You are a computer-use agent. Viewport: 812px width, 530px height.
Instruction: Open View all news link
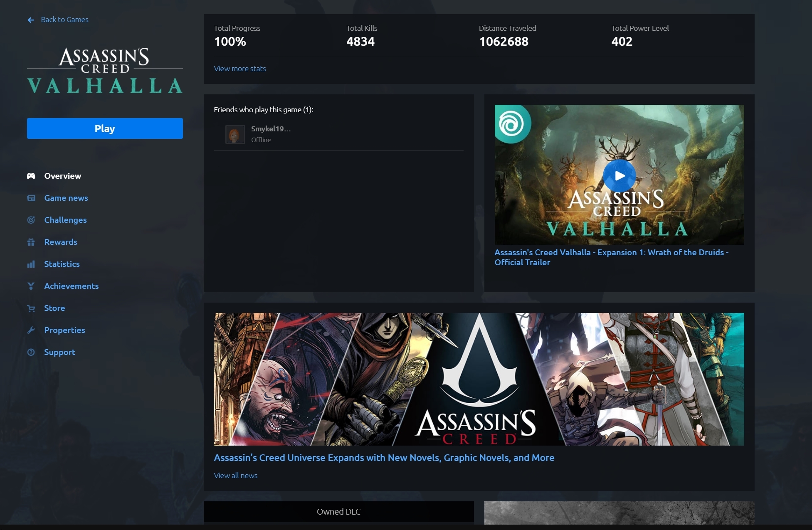(x=236, y=475)
